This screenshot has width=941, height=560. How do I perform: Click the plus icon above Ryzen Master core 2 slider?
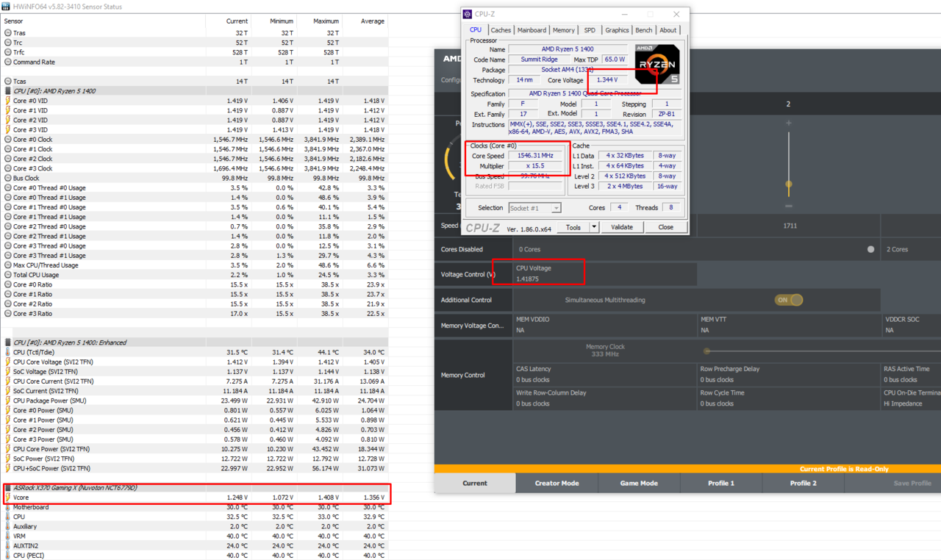[x=789, y=123]
